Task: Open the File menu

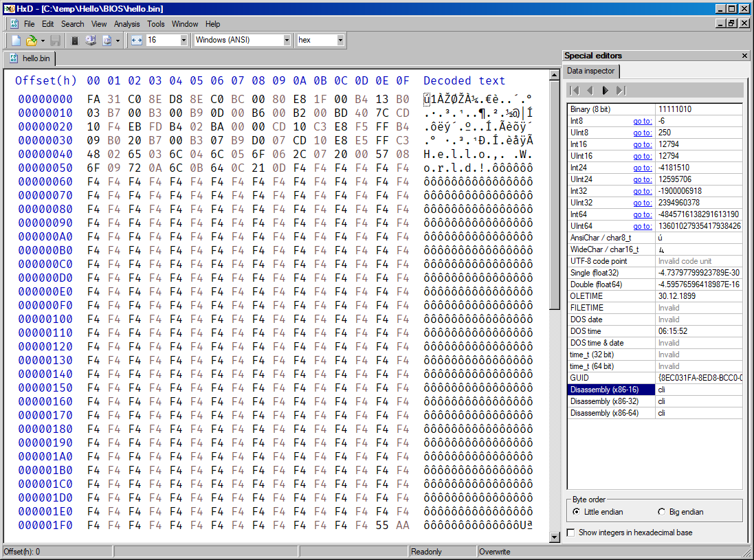Action: 30,24
